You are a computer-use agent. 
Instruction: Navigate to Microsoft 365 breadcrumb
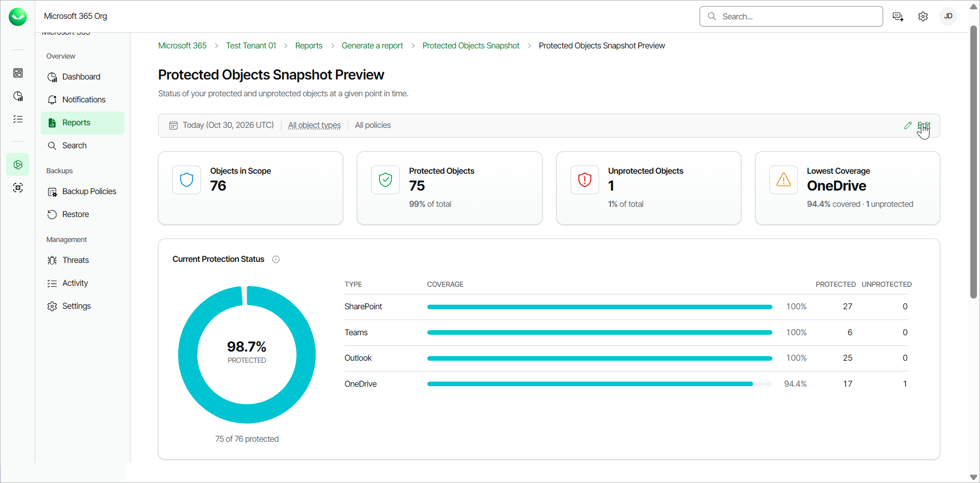[x=182, y=46]
